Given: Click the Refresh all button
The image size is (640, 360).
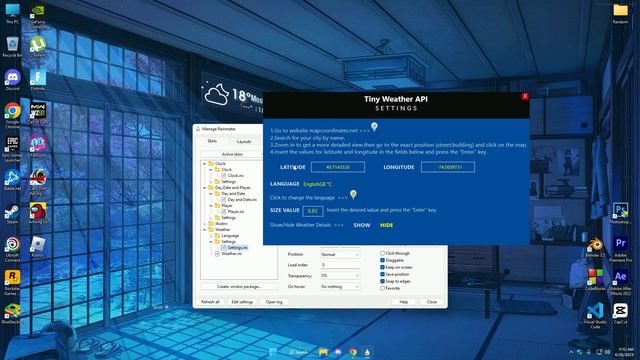Looking at the screenshot, I should coord(210,302).
